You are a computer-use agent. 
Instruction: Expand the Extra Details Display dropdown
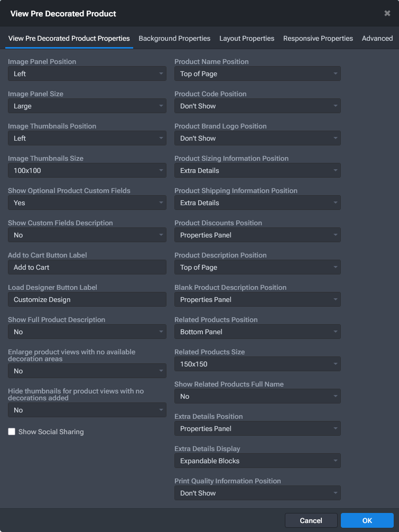click(257, 461)
